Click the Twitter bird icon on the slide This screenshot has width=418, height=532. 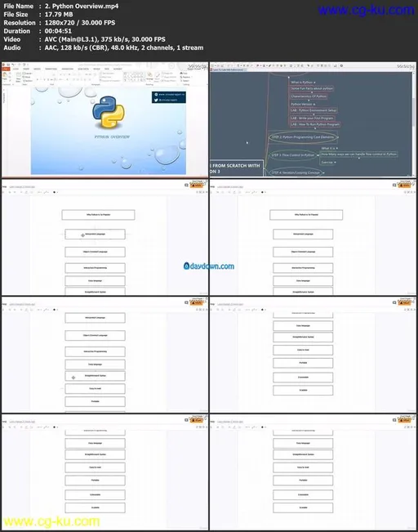[x=156, y=100]
